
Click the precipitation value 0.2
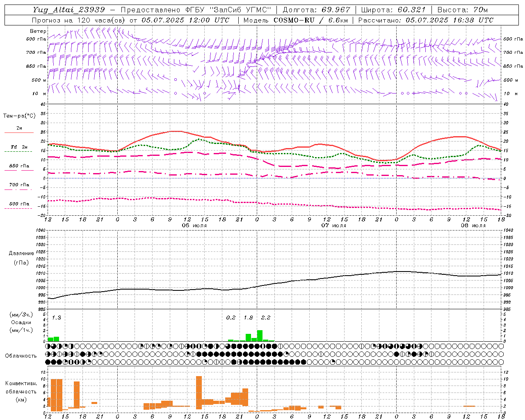pos(231,317)
